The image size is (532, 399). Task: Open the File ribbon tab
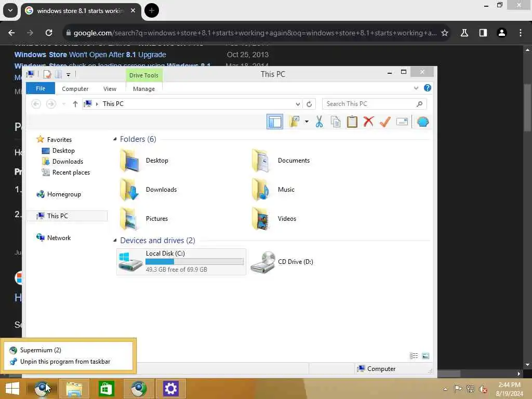tap(41, 88)
